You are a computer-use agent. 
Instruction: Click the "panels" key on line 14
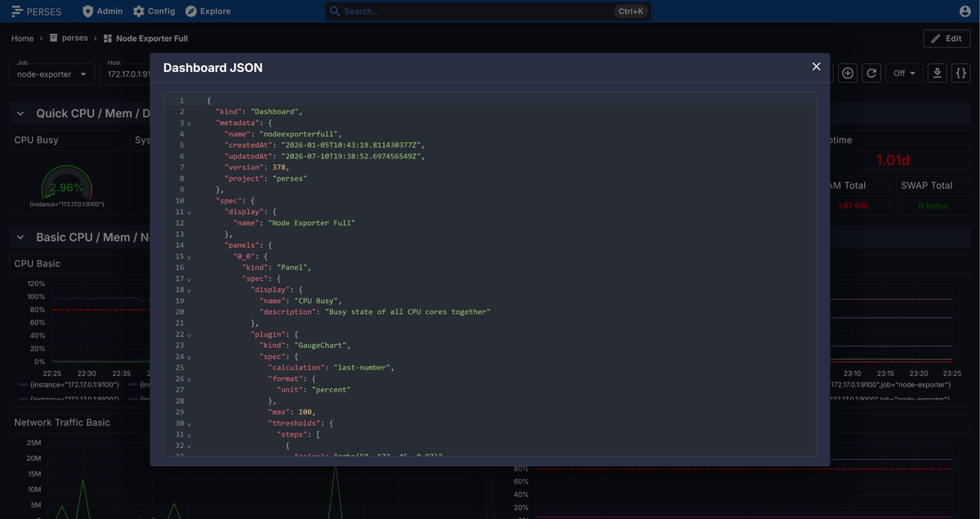pyautogui.click(x=242, y=245)
